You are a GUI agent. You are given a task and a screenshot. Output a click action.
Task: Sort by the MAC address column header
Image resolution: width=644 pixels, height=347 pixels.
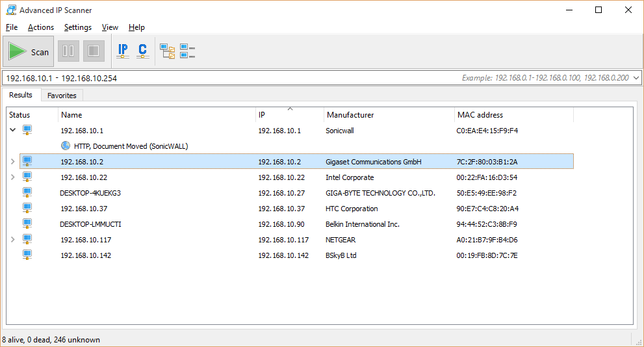pyautogui.click(x=513, y=115)
